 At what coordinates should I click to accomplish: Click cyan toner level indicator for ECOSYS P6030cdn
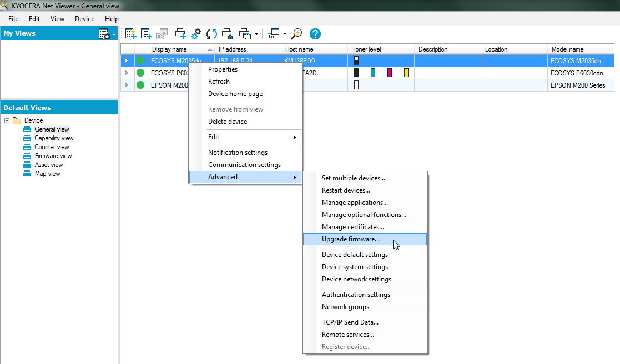(x=373, y=73)
